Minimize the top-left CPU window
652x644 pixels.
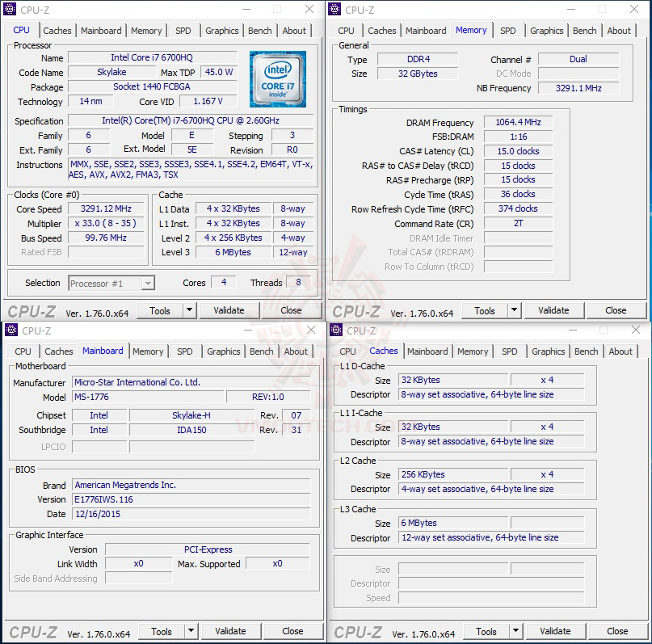[x=246, y=9]
